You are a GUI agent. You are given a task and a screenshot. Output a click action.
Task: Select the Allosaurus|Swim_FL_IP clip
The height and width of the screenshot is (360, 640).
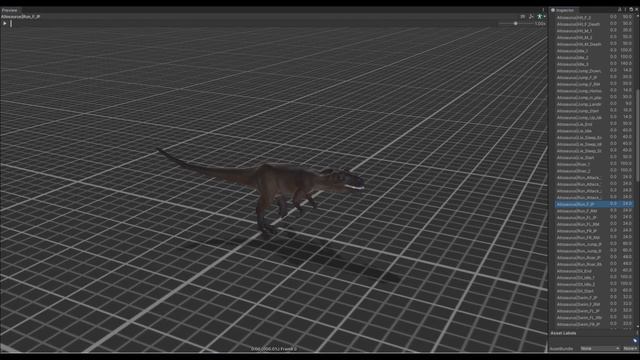tap(594, 311)
